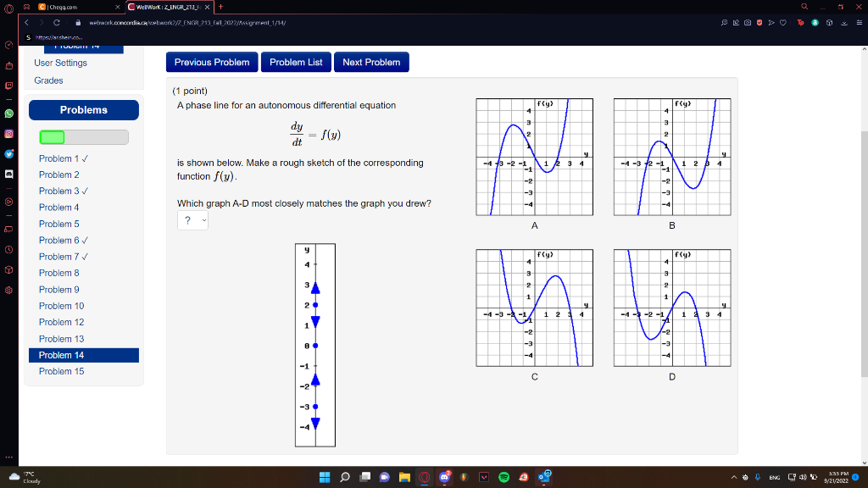Viewport: 868px width, 488px height.
Task: Go back to previous page
Action: click(26, 23)
